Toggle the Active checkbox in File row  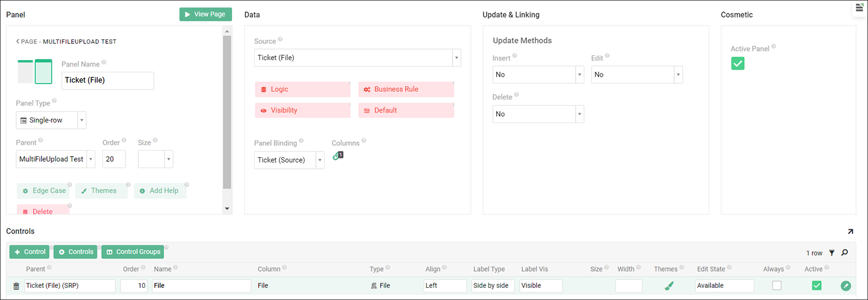[816, 286]
